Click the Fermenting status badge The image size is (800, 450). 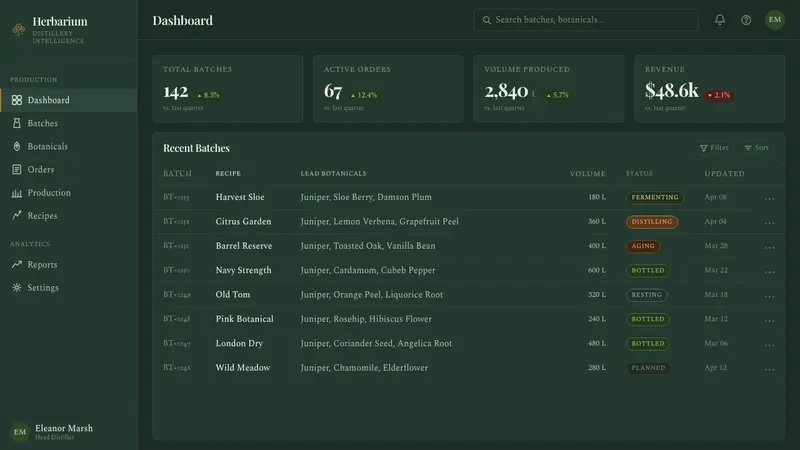click(655, 197)
